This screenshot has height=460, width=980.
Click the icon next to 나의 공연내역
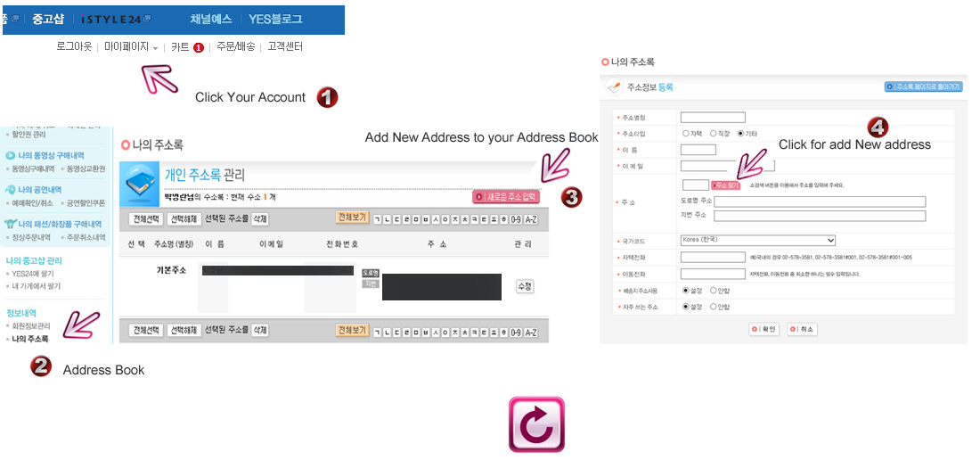[x=10, y=189]
